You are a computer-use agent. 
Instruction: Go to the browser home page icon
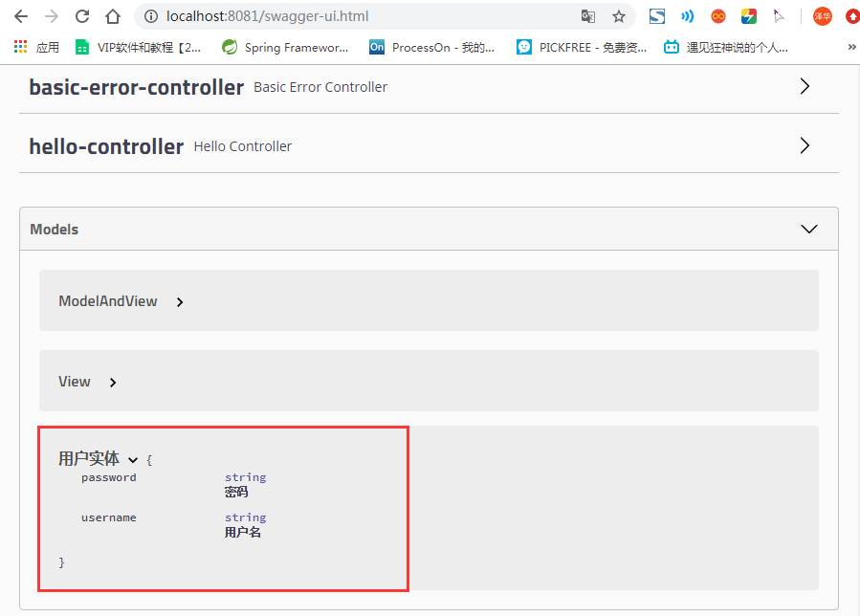point(113,16)
